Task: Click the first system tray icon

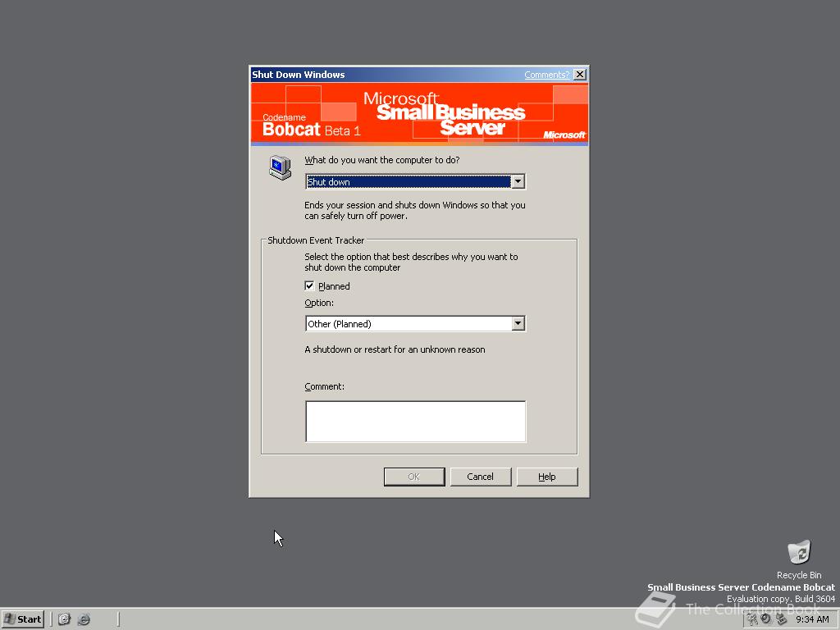Action: [x=752, y=619]
